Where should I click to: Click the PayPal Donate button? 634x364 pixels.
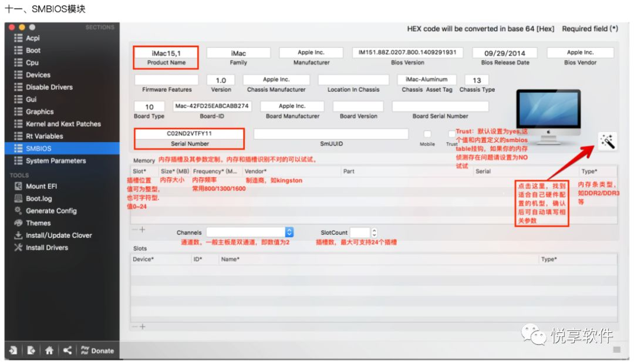(97, 350)
